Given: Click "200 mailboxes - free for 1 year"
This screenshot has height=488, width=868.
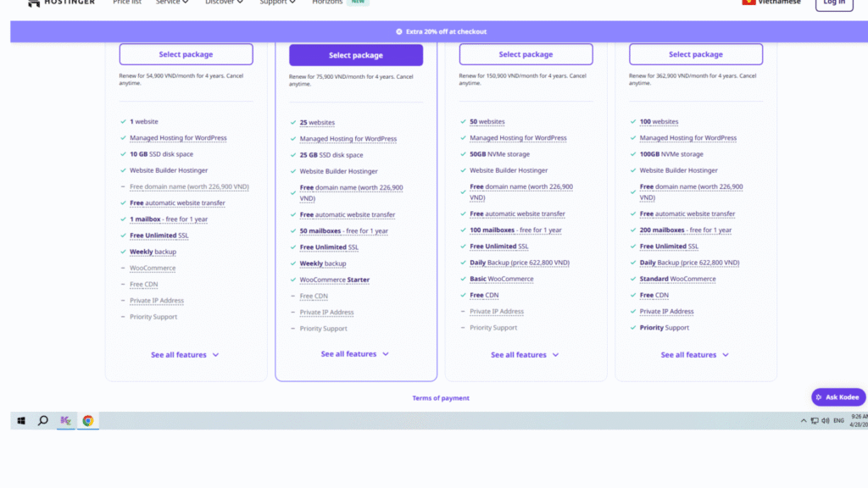Looking at the screenshot, I should (x=685, y=230).
